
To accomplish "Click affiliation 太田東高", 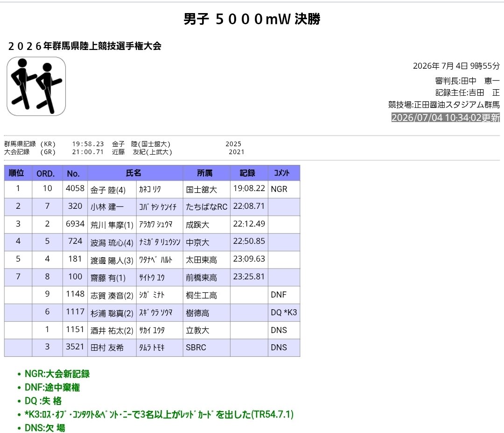I will (201, 260).
